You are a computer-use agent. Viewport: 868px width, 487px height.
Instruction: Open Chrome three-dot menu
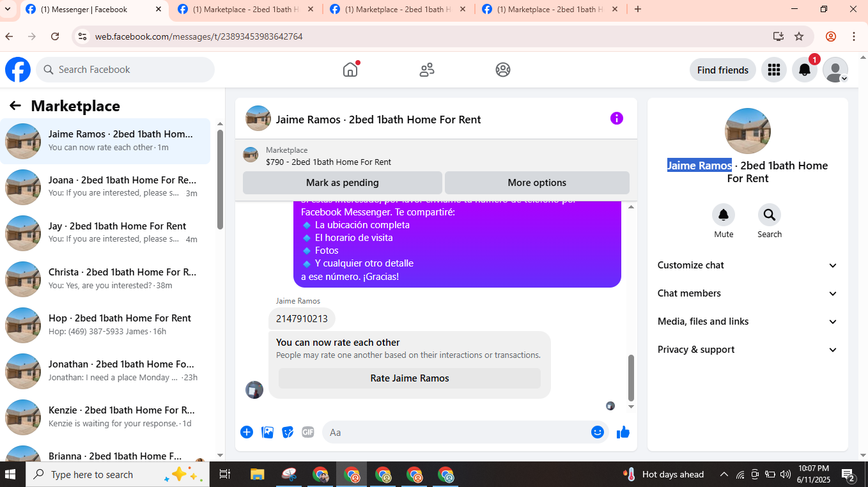854,36
